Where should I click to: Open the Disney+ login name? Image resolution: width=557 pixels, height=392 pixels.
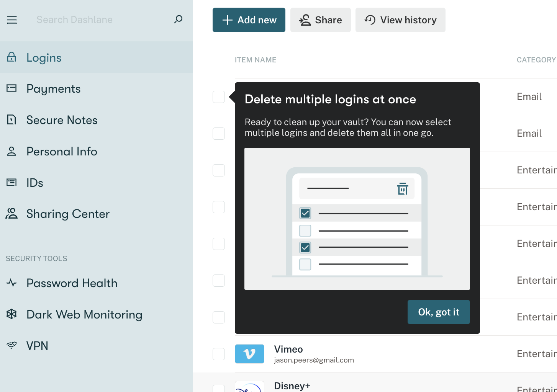292,386
